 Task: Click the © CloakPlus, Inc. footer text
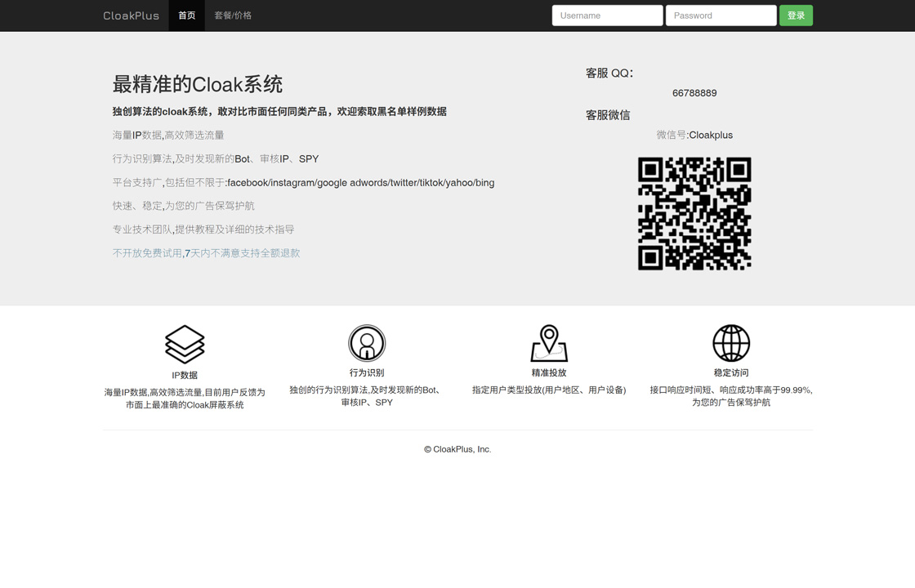[457, 449]
